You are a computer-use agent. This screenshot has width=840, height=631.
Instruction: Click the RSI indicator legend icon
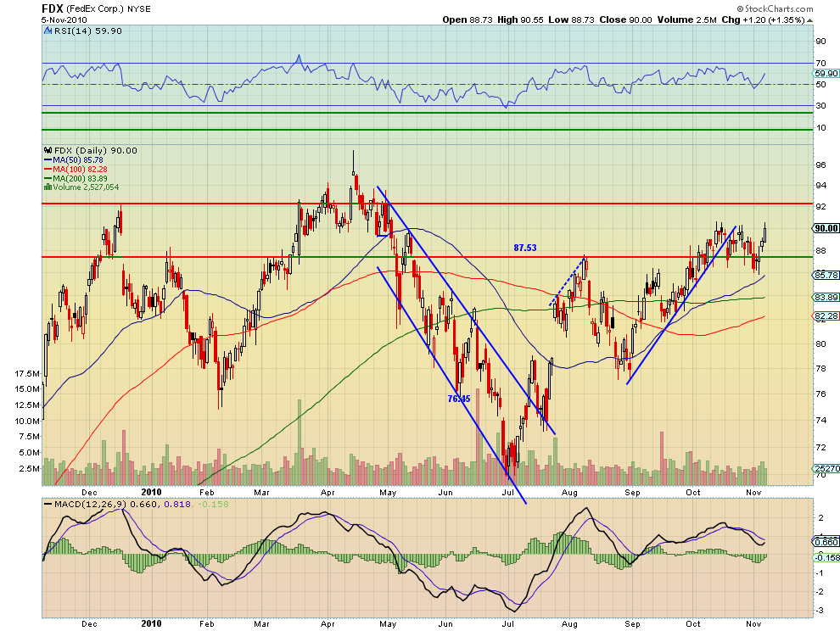(48, 31)
